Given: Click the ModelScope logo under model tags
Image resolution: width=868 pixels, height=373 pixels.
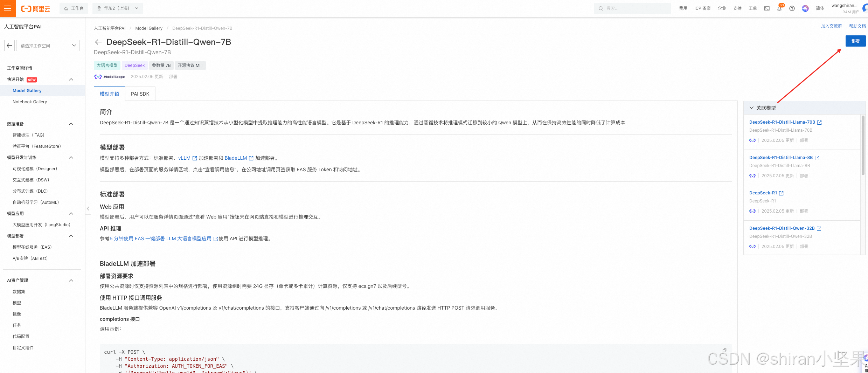Looking at the screenshot, I should click(x=109, y=77).
